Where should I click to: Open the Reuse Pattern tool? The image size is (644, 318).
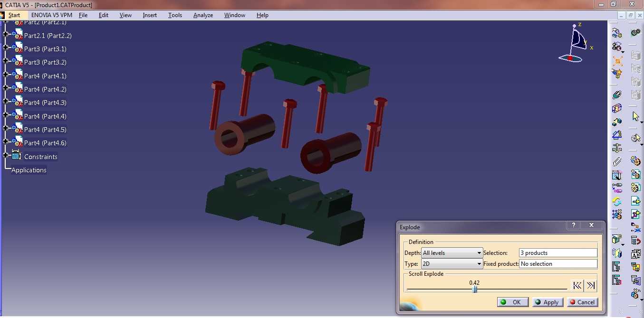617,214
